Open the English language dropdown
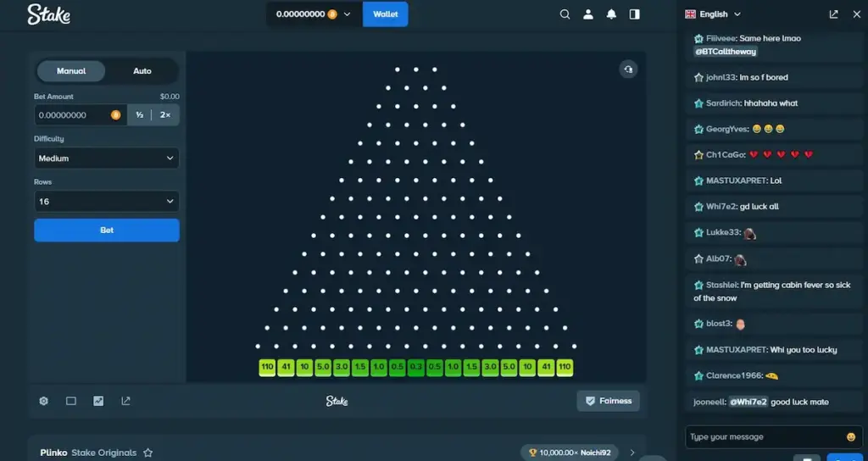Viewport: 868px width, 461px height. pos(713,14)
